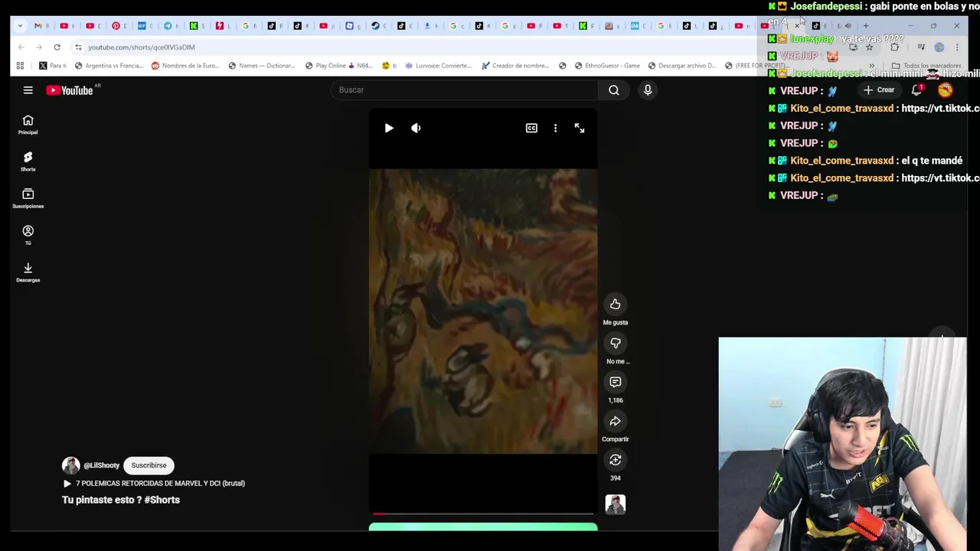Open the @LilShooty channel link
Image resolution: width=980 pixels, height=551 pixels.
(x=102, y=465)
